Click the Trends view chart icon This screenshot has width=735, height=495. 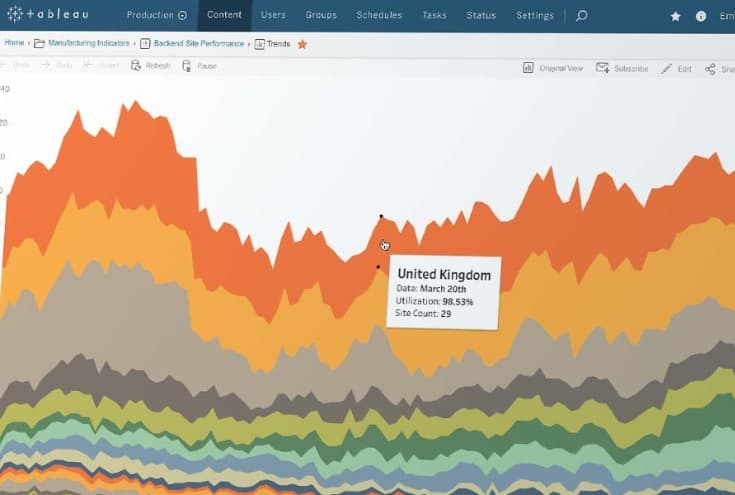point(260,44)
